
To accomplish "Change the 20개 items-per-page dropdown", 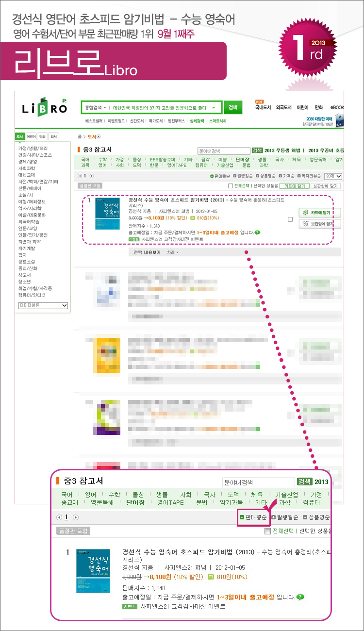I will coord(333,176).
